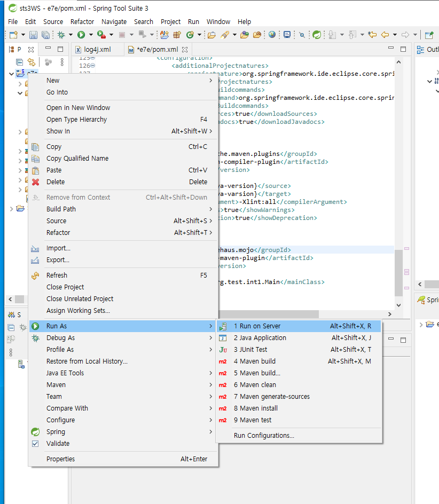Screen dimensions: 439x504
Task: Click the Package Explorer view menu dots
Action: 62,62
